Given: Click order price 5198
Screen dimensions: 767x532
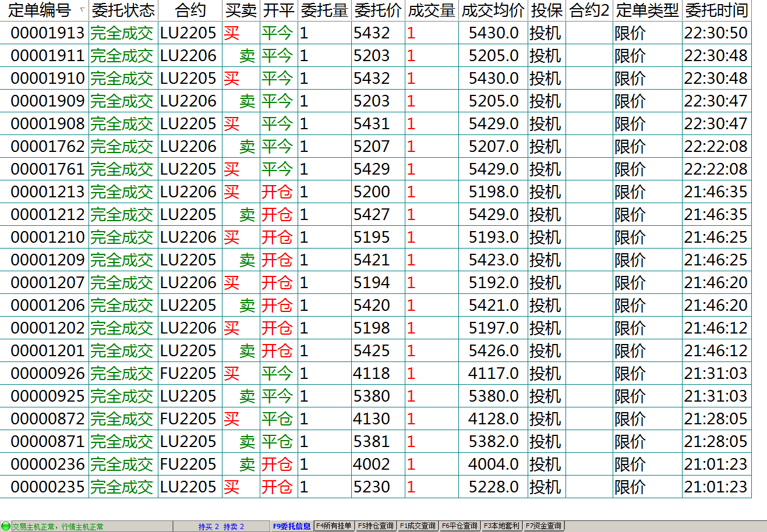Looking at the screenshot, I should [372, 328].
